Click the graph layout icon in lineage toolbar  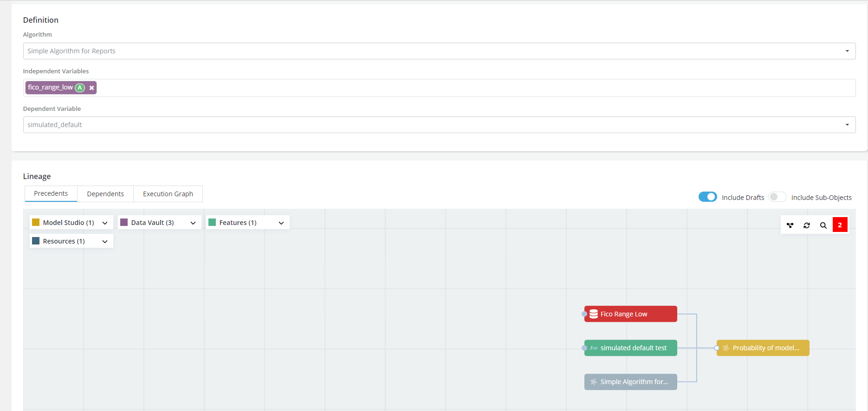pyautogui.click(x=790, y=225)
